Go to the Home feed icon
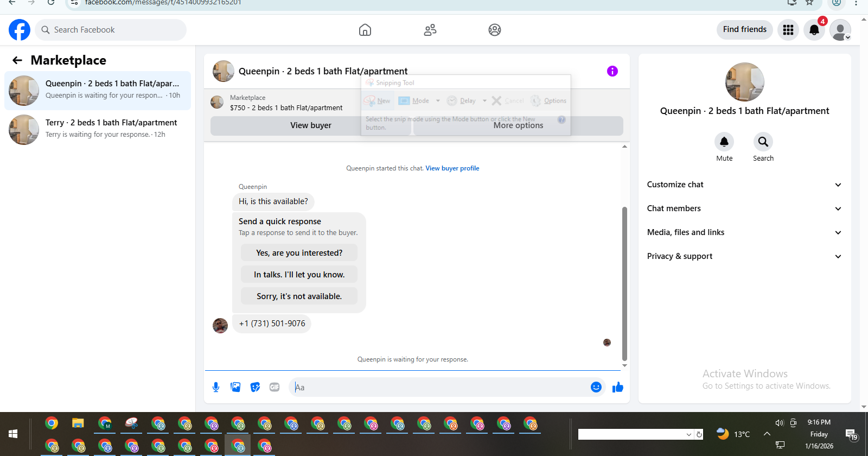The height and width of the screenshot is (456, 868). point(365,30)
